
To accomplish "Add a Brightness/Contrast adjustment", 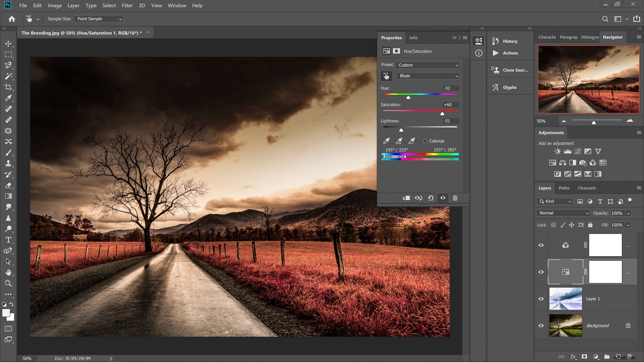I will pos(557,151).
